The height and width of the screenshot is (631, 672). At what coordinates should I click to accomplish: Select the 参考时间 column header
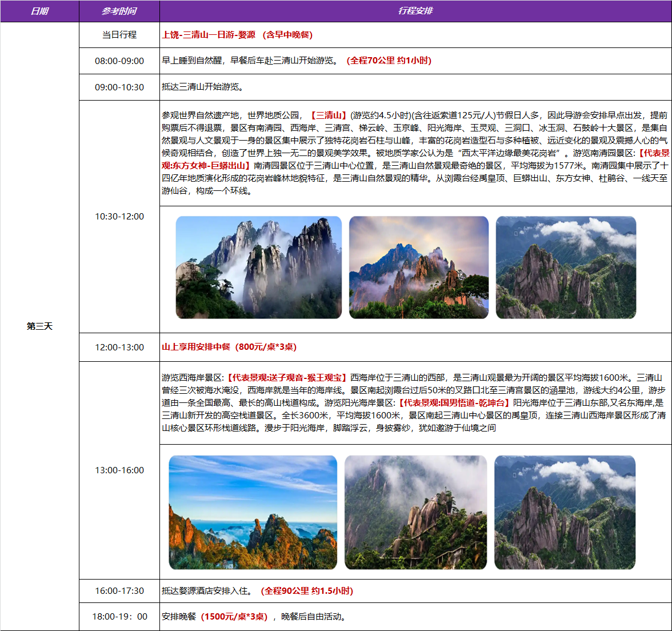pyautogui.click(x=119, y=11)
